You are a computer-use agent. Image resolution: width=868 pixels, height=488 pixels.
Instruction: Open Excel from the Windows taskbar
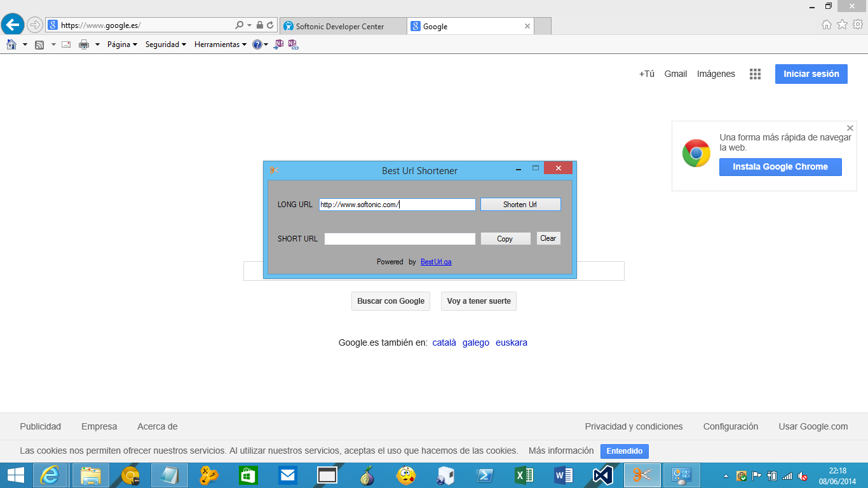[524, 475]
